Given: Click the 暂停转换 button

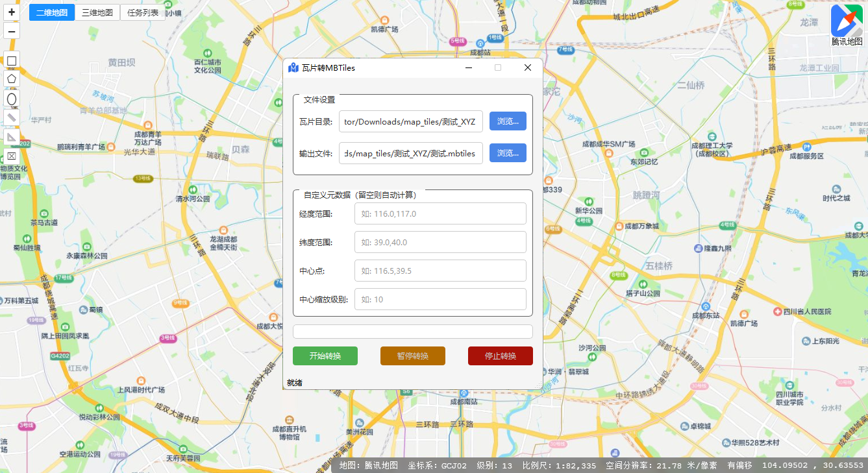Looking at the screenshot, I should (413, 356).
